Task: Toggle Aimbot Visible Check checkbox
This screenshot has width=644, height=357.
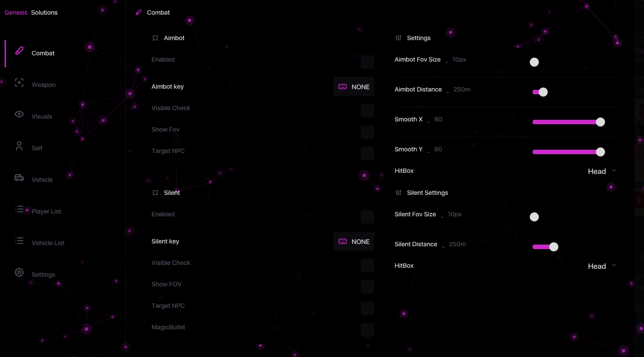Action: [368, 111]
